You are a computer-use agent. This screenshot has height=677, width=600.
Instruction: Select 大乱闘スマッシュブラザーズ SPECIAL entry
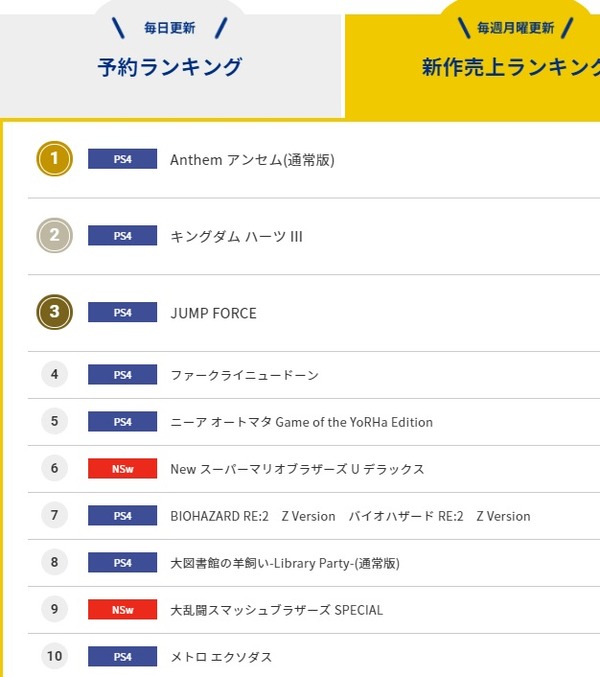click(276, 610)
